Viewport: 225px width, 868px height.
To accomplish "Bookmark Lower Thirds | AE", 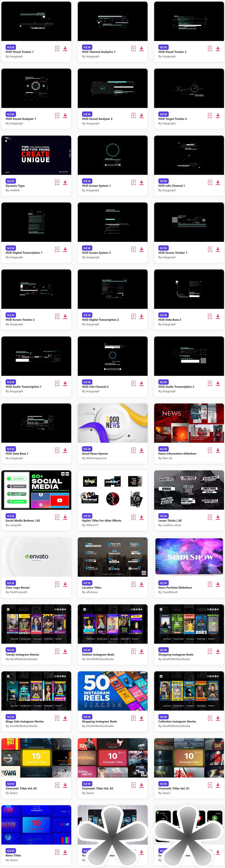I will 210,517.
